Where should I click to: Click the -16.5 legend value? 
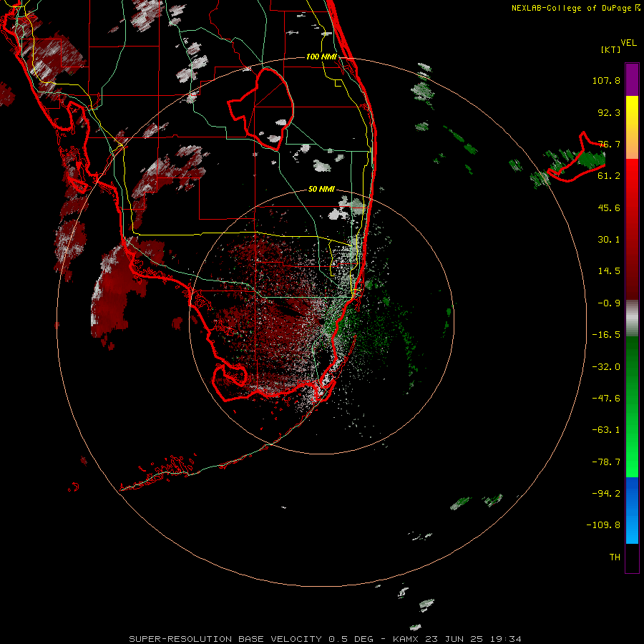(606, 335)
